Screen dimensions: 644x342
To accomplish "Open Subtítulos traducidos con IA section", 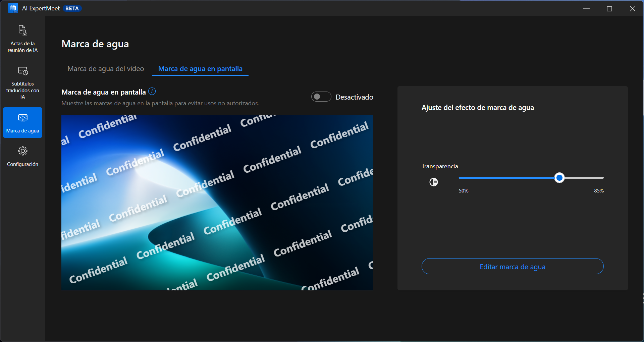I will pos(22,82).
